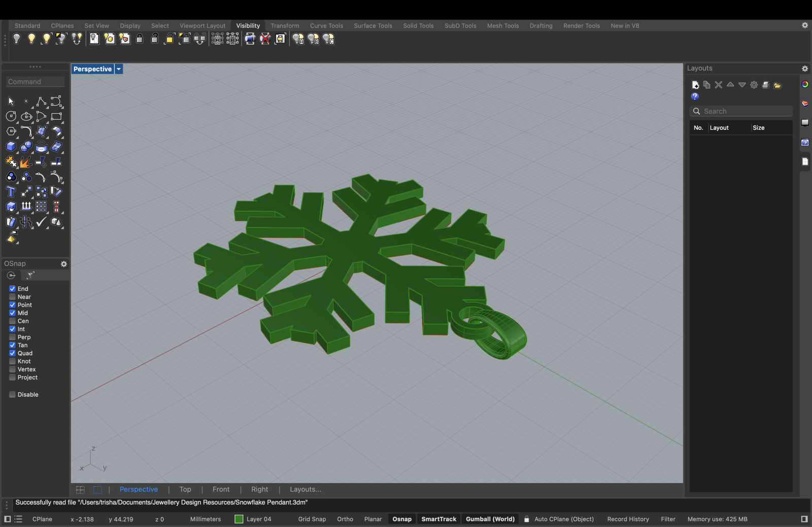The image size is (812, 527).
Task: Switch to the Top viewport tab
Action: point(185,489)
